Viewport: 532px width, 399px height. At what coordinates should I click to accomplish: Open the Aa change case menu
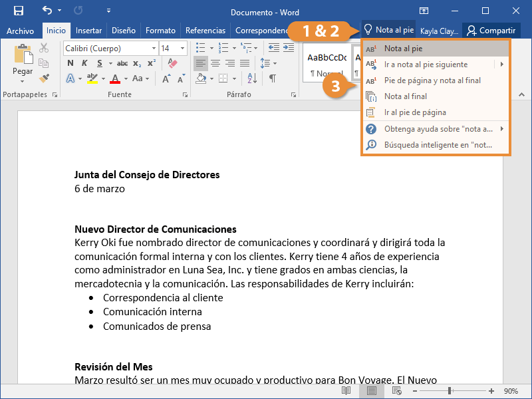tap(140, 78)
